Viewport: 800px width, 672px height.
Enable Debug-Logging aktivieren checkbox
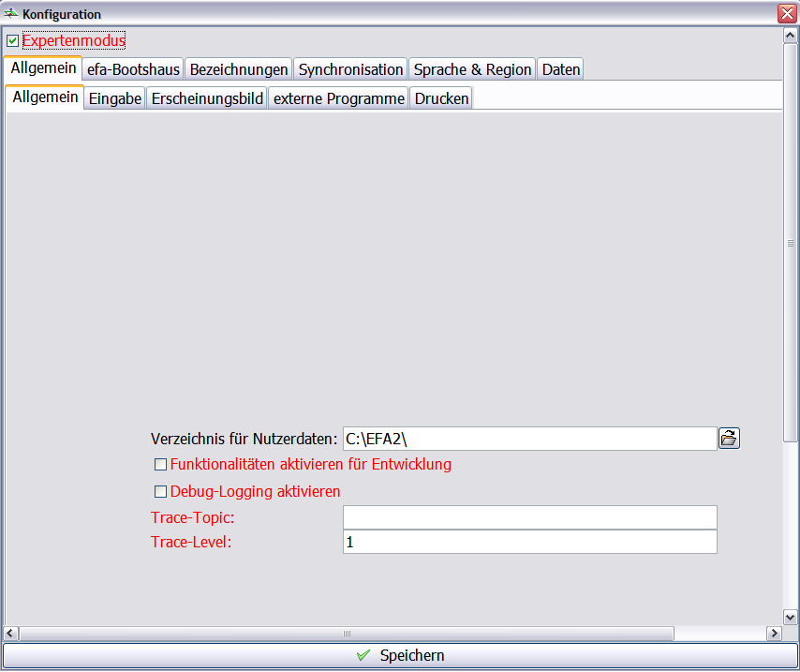point(160,491)
